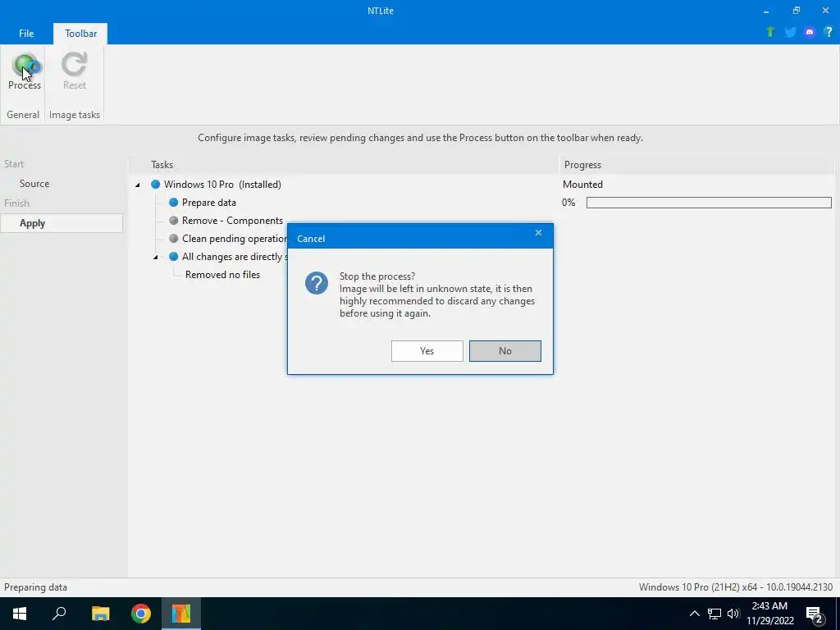The image size is (840, 630).
Task: Open File Explorer from taskbar
Action: (100, 614)
